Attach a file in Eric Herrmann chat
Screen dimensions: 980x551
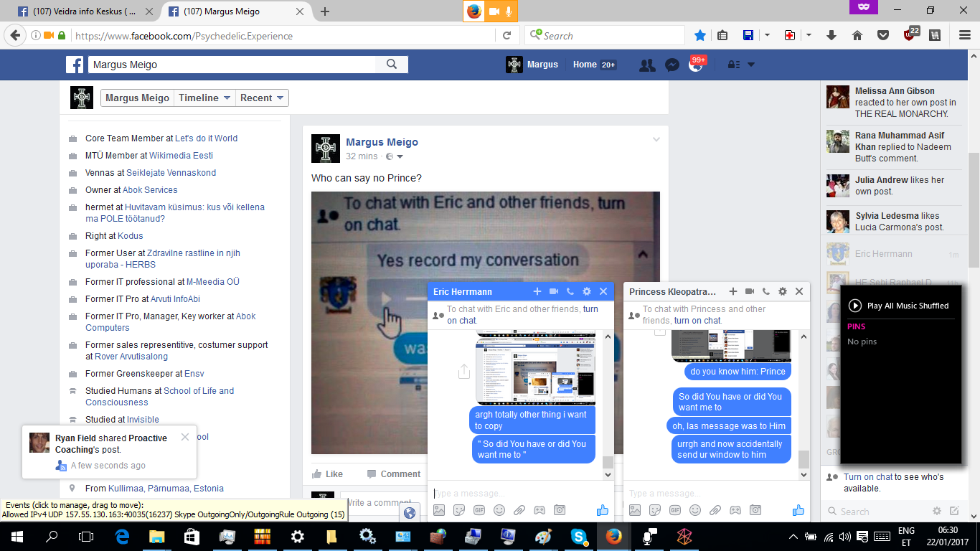click(519, 510)
